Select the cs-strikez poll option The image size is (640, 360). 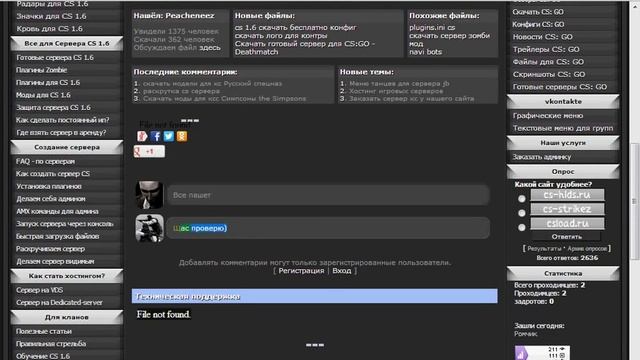522,213
